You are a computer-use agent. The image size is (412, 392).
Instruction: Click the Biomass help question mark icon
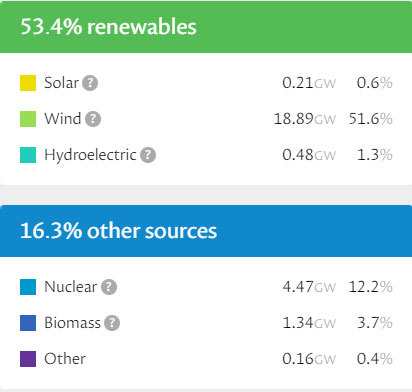112,323
